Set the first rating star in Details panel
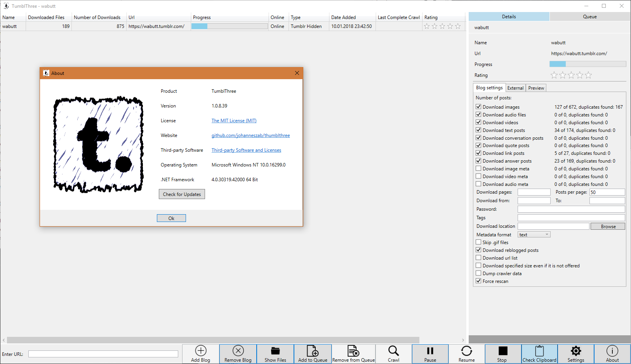The width and height of the screenshot is (631, 364). [x=554, y=75]
